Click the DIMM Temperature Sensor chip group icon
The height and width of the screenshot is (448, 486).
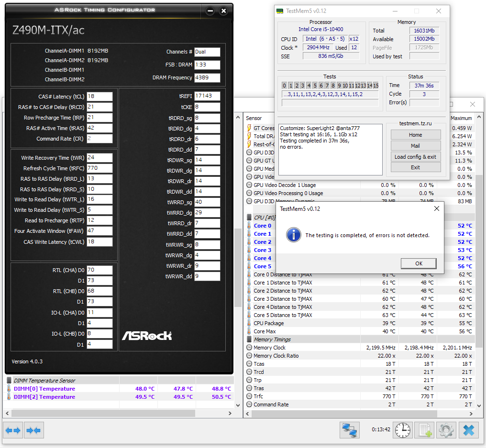[9, 380]
